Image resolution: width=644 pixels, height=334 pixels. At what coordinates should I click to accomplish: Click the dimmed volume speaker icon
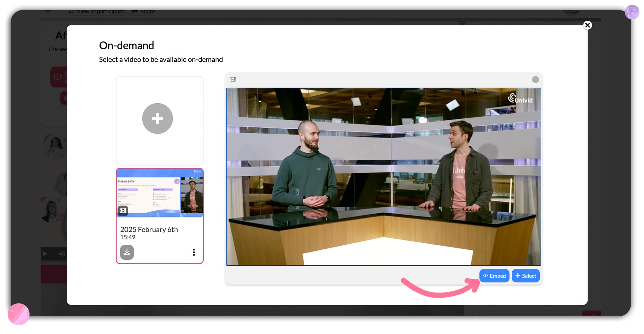pos(62,254)
